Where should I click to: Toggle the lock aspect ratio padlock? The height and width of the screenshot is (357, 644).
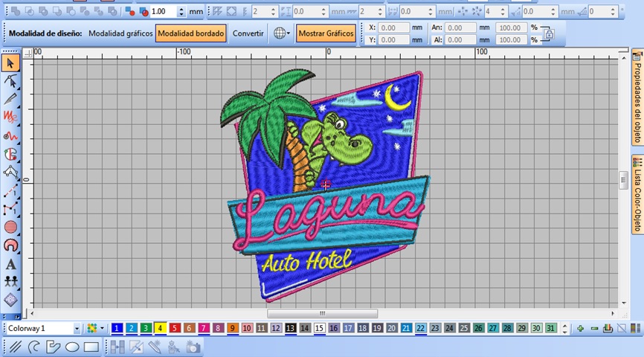548,33
